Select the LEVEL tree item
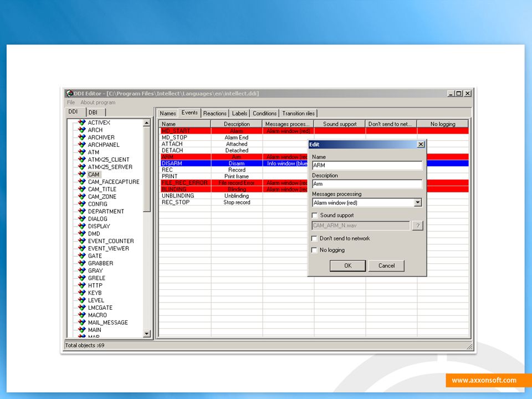The height and width of the screenshot is (399, 532). pyautogui.click(x=96, y=300)
